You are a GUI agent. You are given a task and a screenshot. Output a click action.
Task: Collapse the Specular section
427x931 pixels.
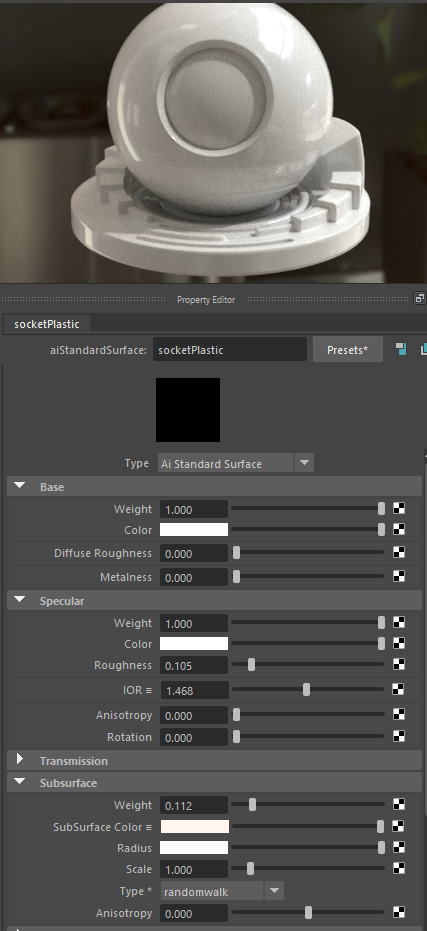point(20,600)
